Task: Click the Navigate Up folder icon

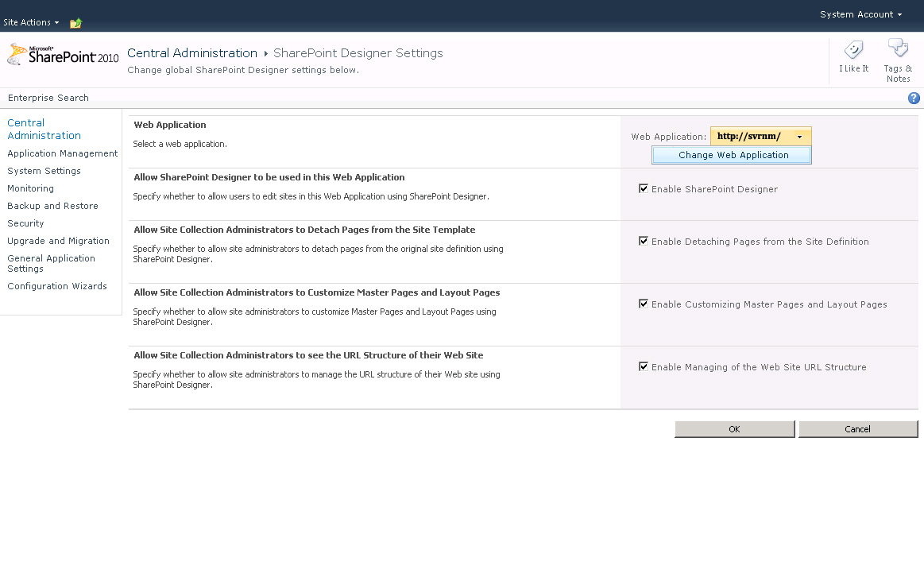Action: (75, 23)
